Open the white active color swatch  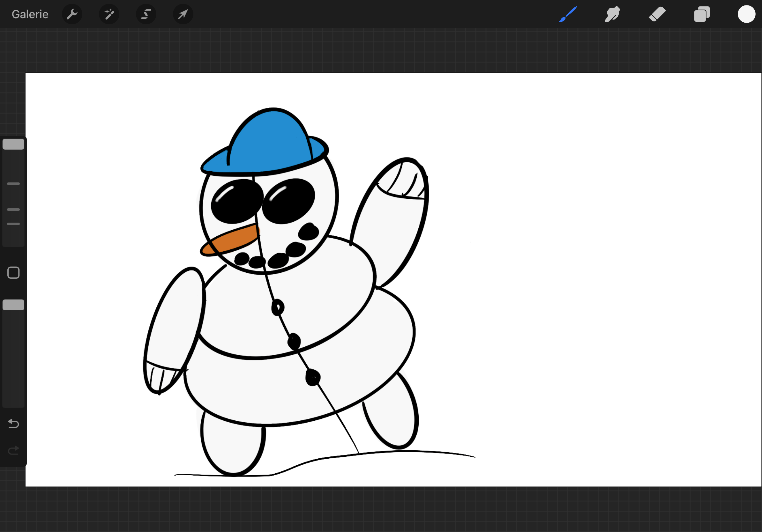click(x=746, y=14)
